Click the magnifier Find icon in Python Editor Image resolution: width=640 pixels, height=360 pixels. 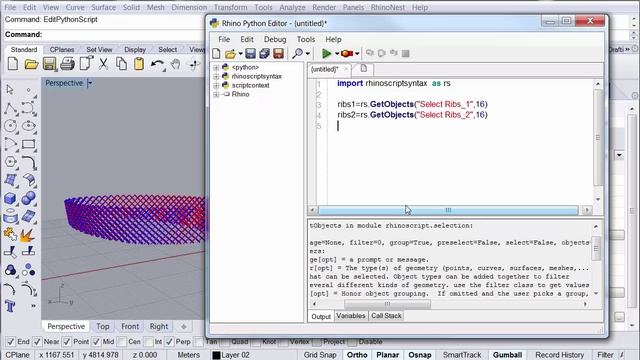pyautogui.click(x=298, y=53)
